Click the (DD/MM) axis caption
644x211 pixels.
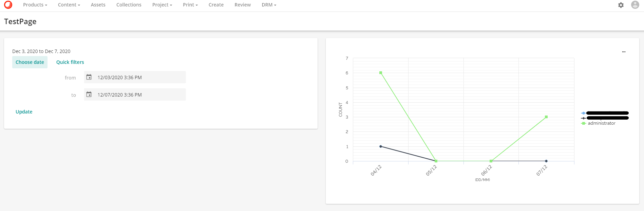(482, 180)
